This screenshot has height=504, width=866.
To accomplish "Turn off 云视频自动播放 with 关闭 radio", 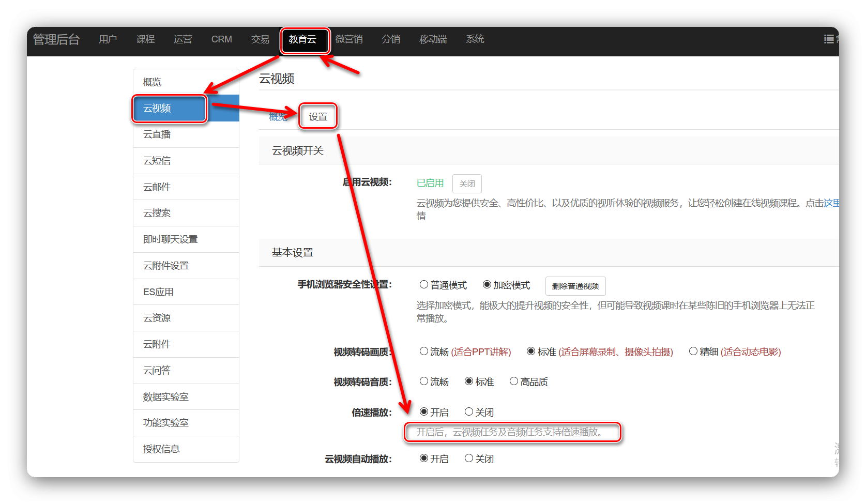I will click(x=469, y=459).
